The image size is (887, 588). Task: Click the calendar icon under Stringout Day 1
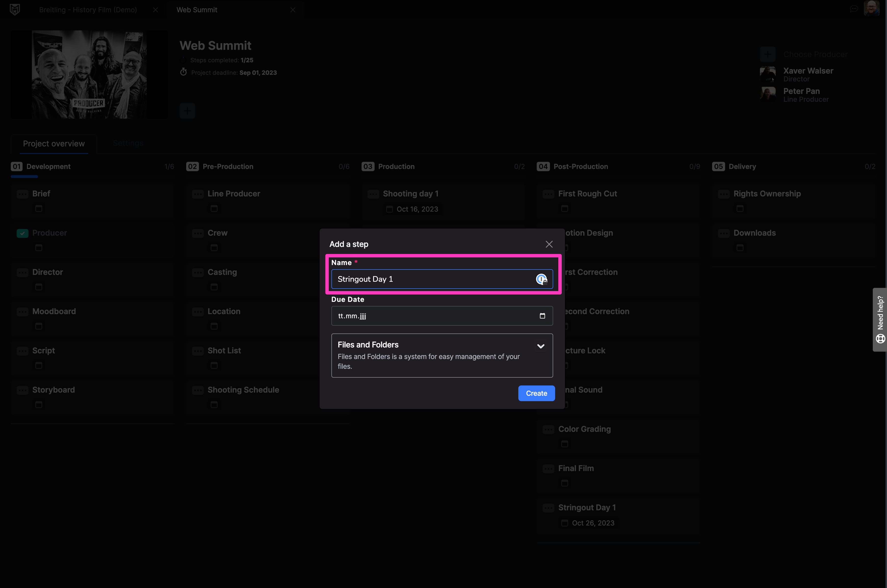coord(564,523)
